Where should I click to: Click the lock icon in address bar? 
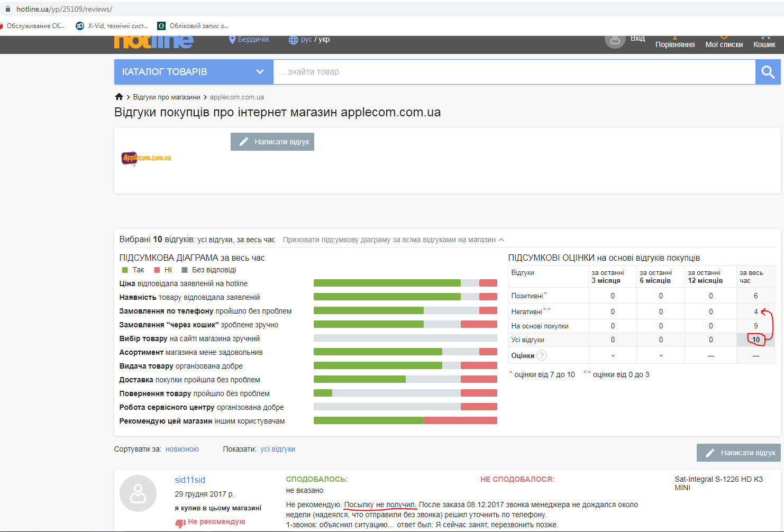point(8,9)
